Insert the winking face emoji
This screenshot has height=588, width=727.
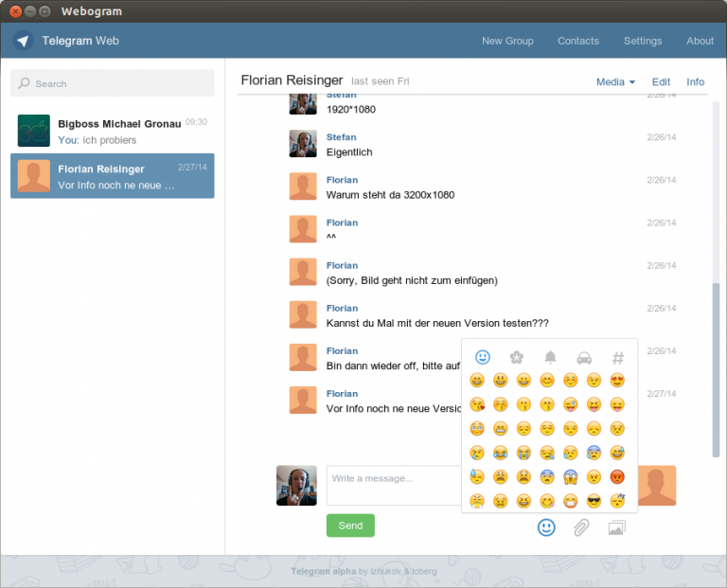tap(594, 381)
